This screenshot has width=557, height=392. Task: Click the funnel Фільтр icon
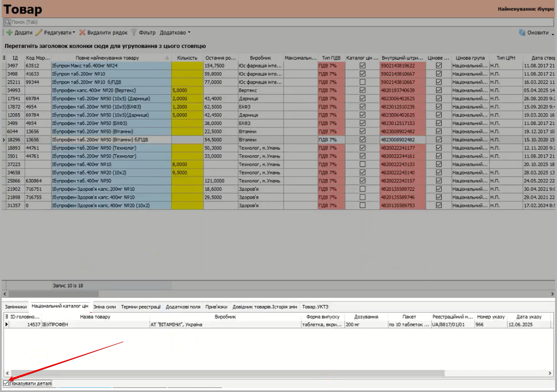coord(134,33)
